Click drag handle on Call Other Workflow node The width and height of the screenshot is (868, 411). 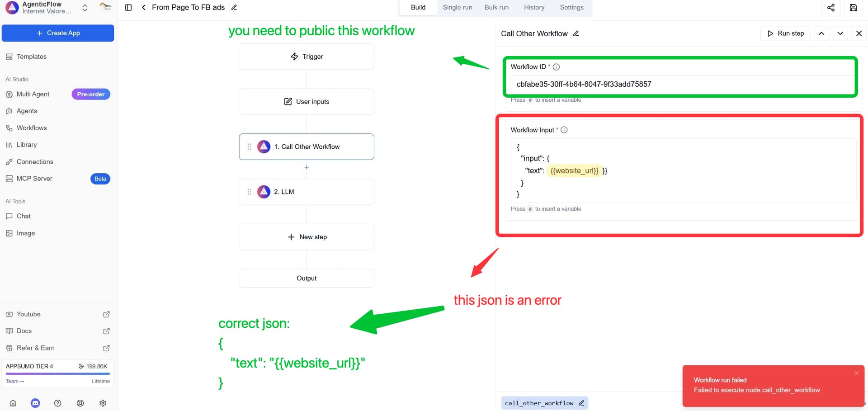249,146
